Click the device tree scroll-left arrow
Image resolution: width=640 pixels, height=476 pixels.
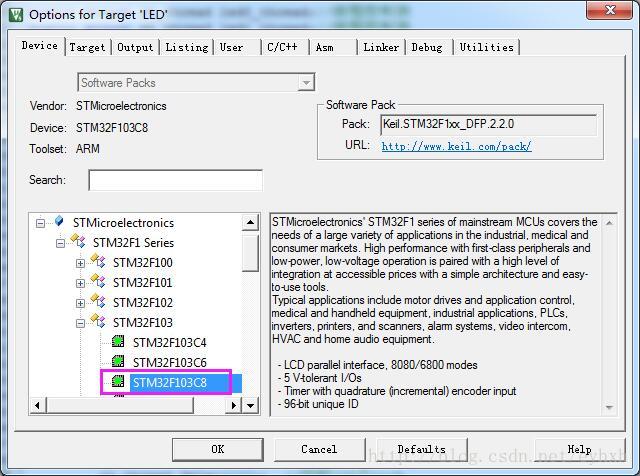(38, 405)
